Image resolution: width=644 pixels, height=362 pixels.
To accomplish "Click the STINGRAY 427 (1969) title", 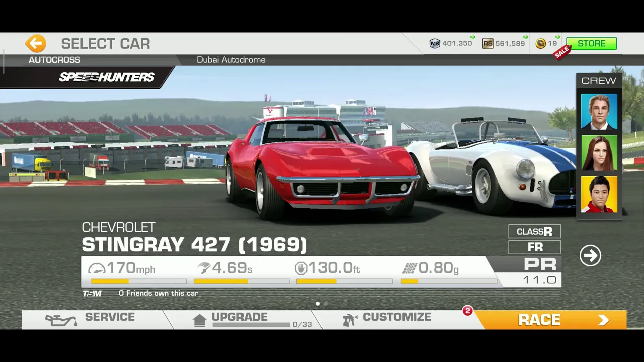I will [x=194, y=245].
